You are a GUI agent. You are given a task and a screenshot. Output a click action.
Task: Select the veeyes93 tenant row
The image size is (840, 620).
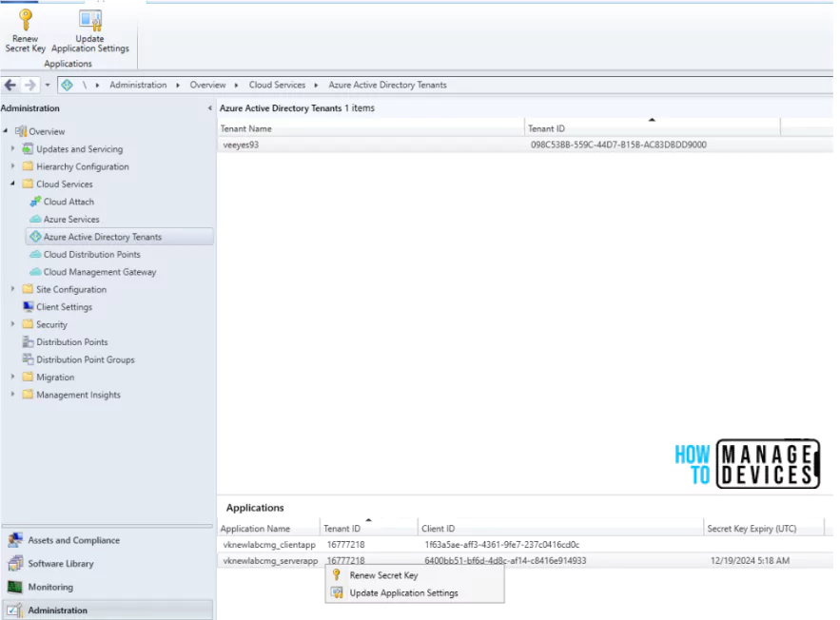[525, 145]
